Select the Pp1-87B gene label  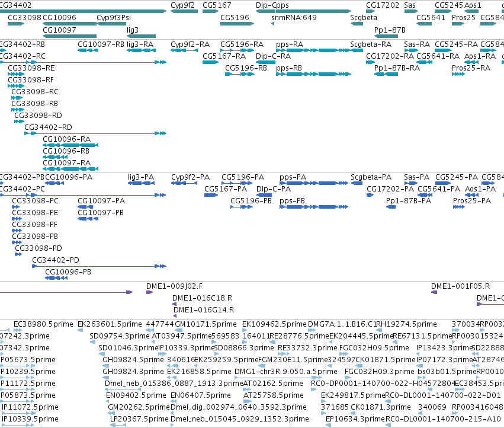[390, 30]
